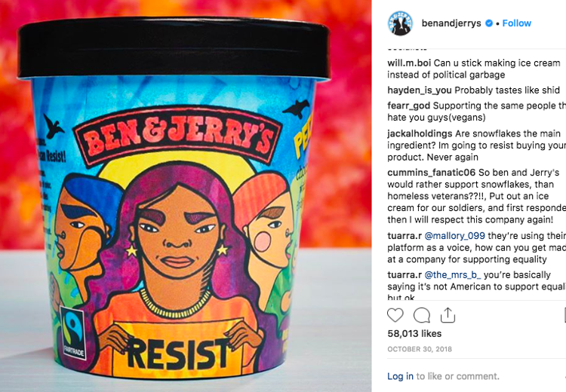Viewport: 566px width, 392px height.
Task: Open fearr_god commenter profile
Action: pyautogui.click(x=408, y=106)
